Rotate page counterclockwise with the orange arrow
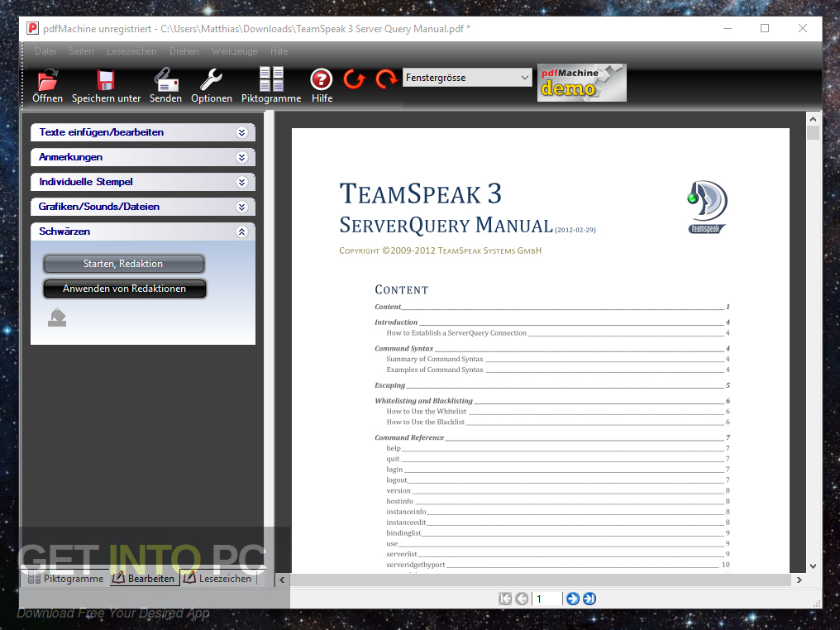The height and width of the screenshot is (630, 840). point(354,79)
